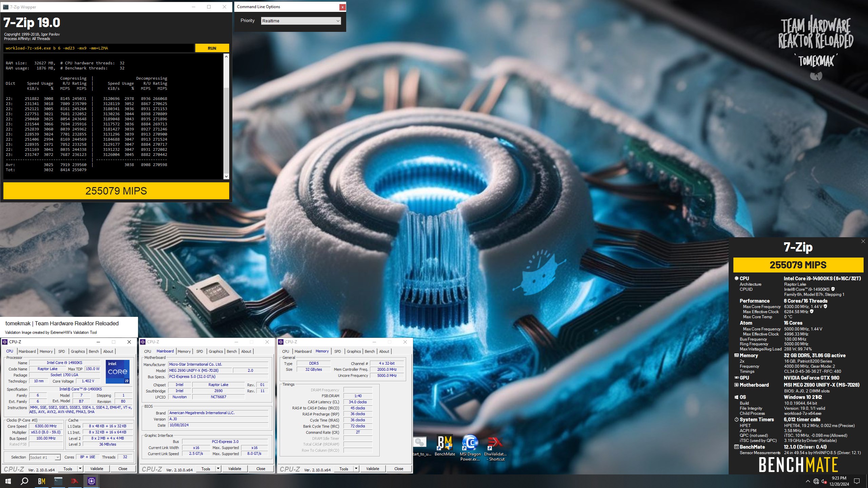Screen dimensions: 868x488
Task: Expand the Tools arrow in the CPU-Z Memory window
Action: [356, 469]
